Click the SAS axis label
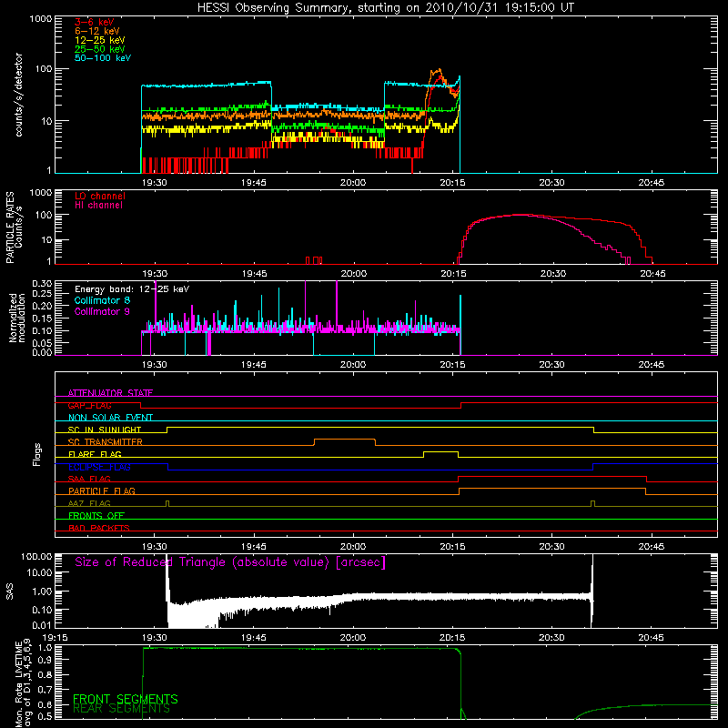Image resolution: width=728 pixels, height=728 pixels. (10, 591)
